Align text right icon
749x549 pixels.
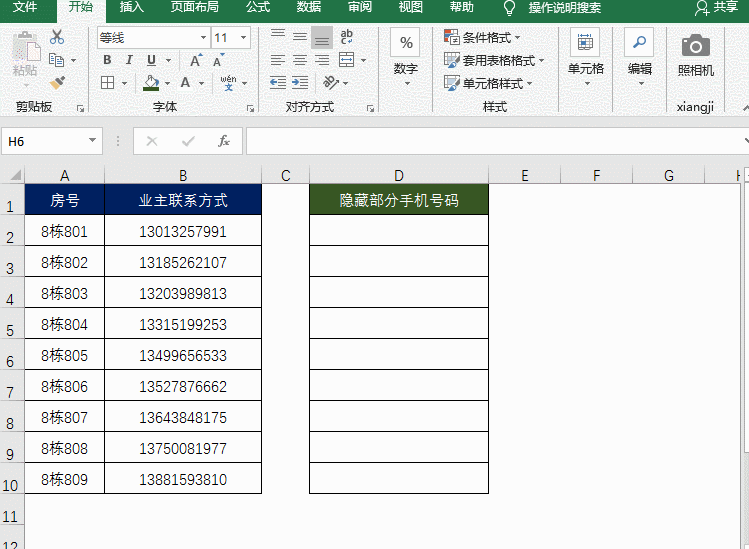(321, 60)
